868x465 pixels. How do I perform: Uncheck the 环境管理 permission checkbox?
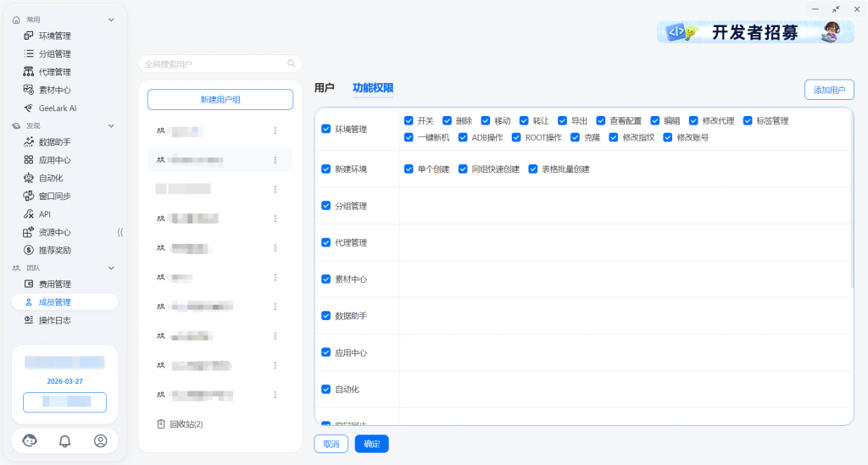click(x=326, y=130)
